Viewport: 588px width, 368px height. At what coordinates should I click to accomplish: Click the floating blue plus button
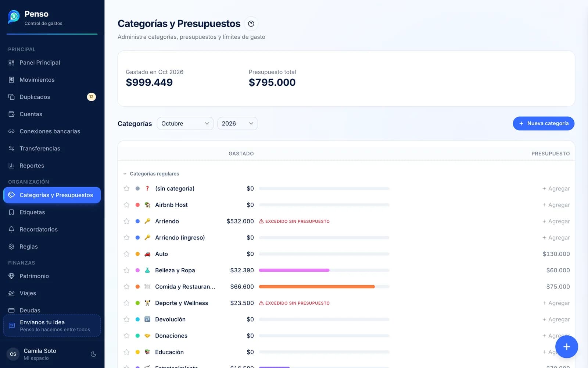pyautogui.click(x=566, y=347)
